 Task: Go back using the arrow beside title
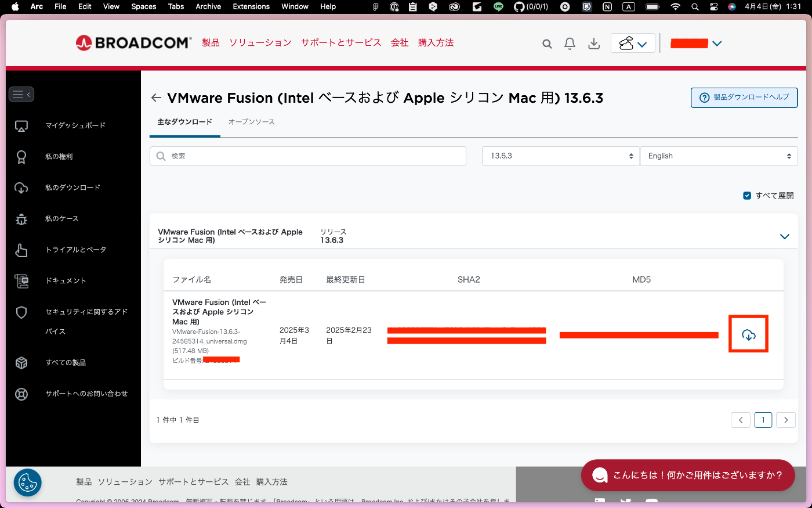pyautogui.click(x=156, y=98)
